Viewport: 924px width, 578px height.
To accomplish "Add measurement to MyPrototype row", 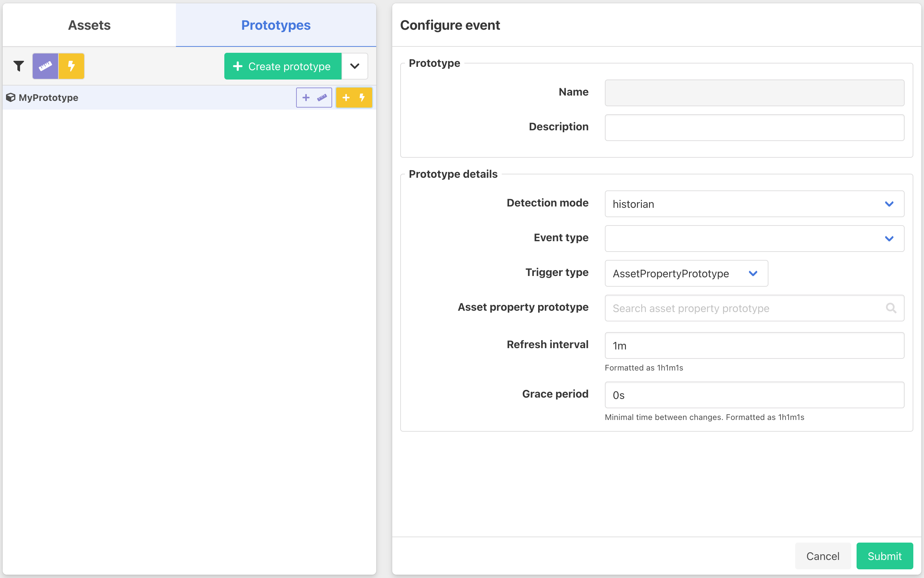I will tap(314, 98).
